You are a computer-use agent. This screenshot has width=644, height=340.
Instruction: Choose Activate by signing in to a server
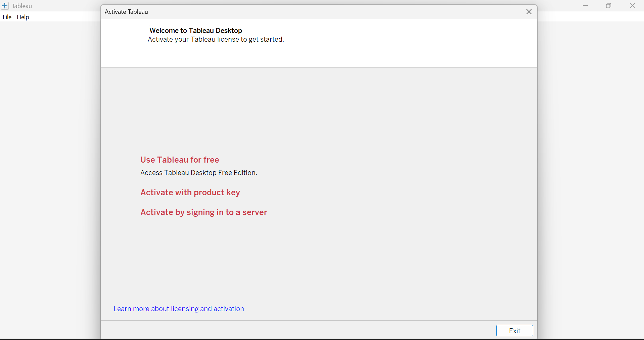204,212
